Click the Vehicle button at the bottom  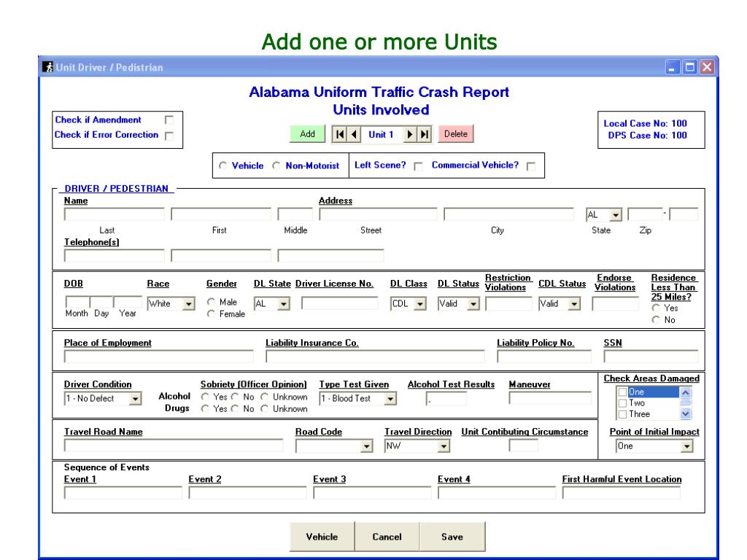322,537
